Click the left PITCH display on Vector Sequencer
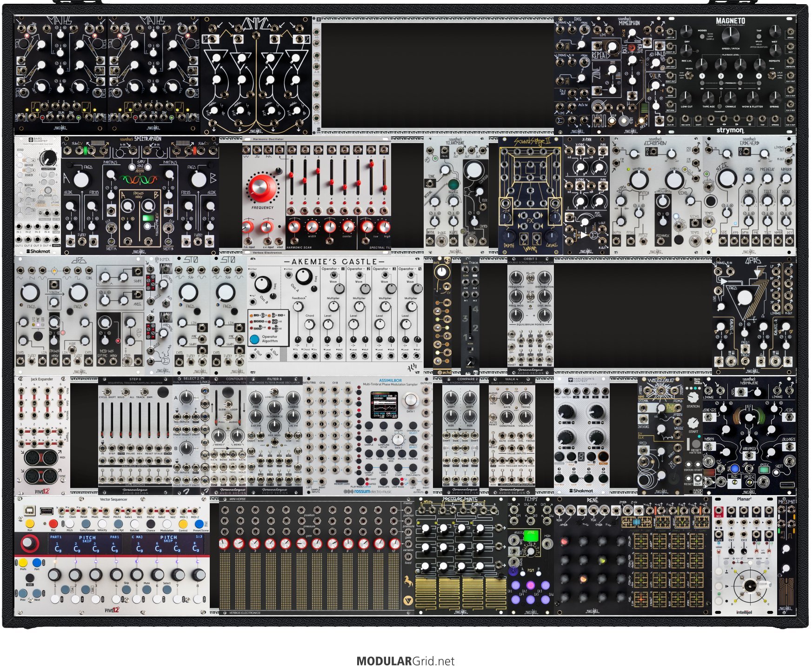 86,544
